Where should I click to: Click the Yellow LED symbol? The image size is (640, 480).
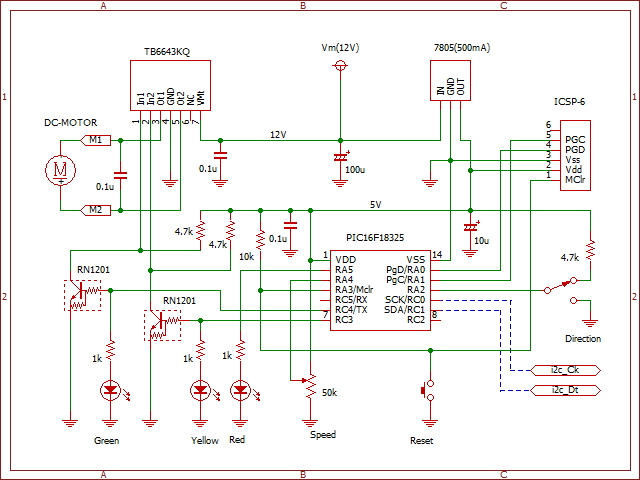(x=200, y=391)
